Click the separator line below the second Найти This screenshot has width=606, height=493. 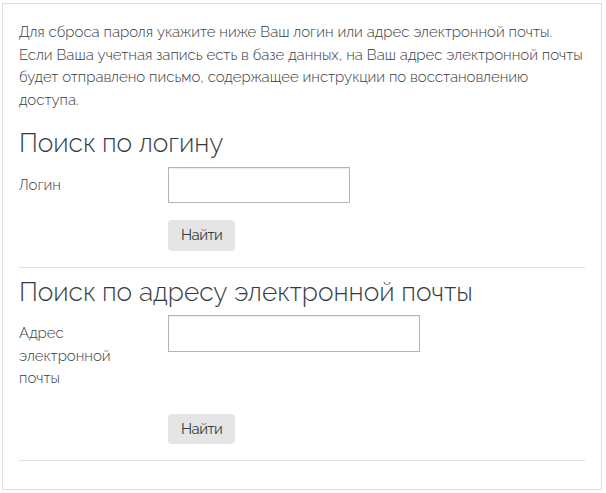coord(302,461)
